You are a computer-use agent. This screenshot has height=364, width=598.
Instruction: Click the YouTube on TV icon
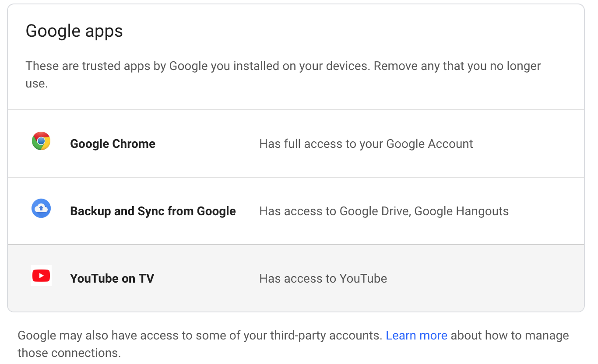tap(41, 276)
